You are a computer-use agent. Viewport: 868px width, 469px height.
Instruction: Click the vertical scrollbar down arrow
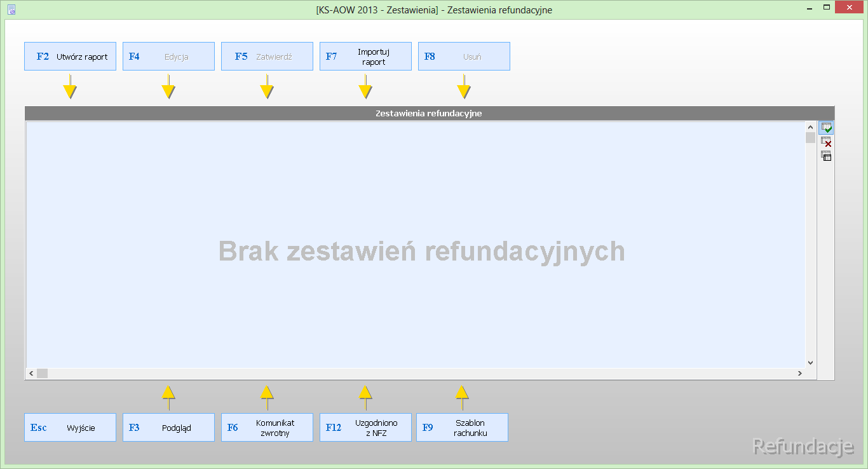pyautogui.click(x=810, y=363)
